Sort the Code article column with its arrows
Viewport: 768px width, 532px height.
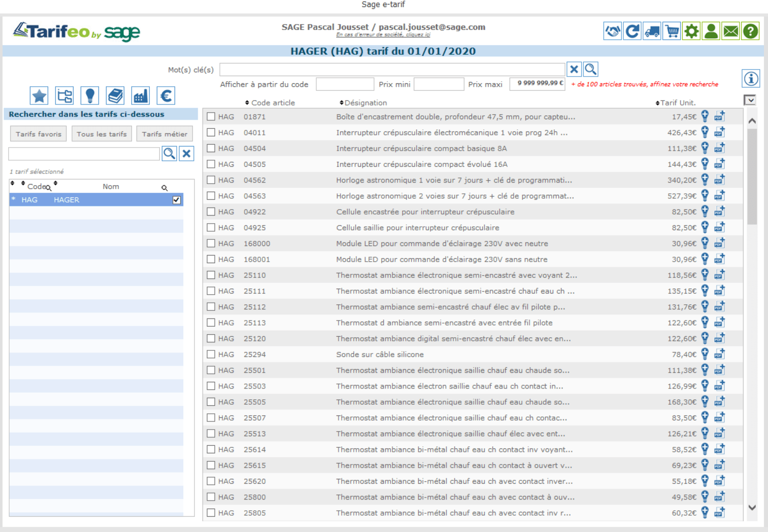[x=247, y=102]
